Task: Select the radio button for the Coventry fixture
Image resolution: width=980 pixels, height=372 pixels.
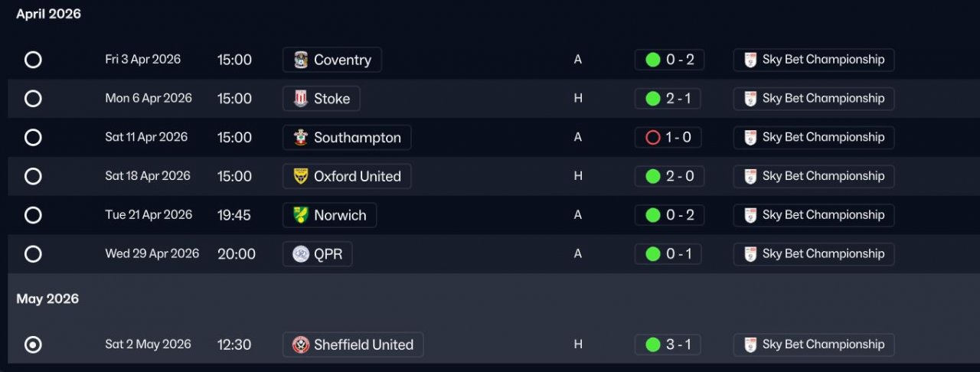Action: 33,60
